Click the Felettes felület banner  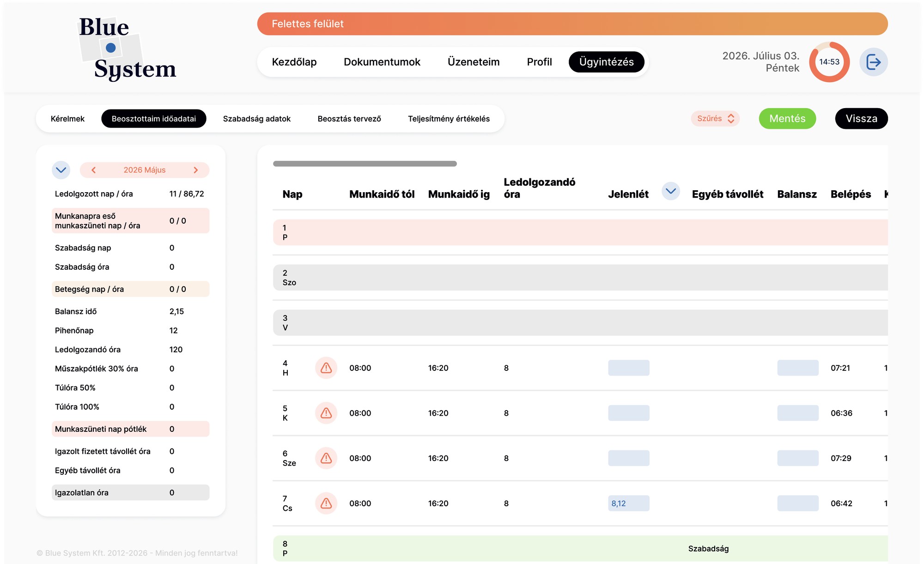coord(572,24)
